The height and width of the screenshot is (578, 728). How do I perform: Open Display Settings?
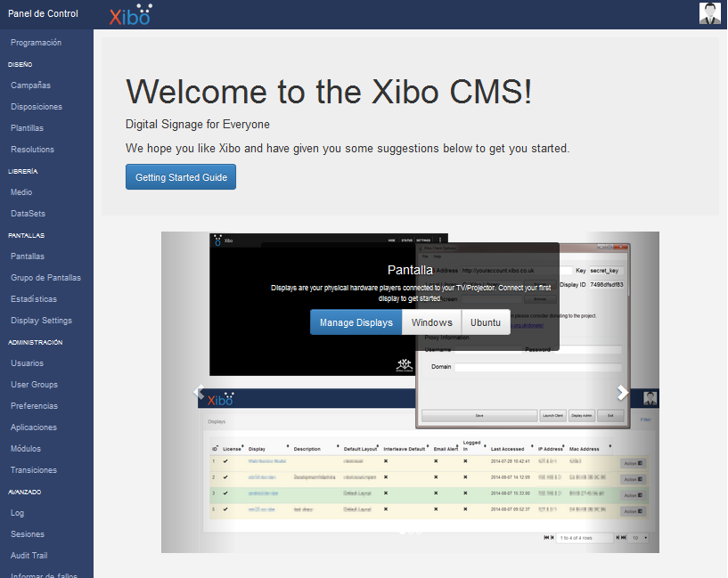point(41,321)
